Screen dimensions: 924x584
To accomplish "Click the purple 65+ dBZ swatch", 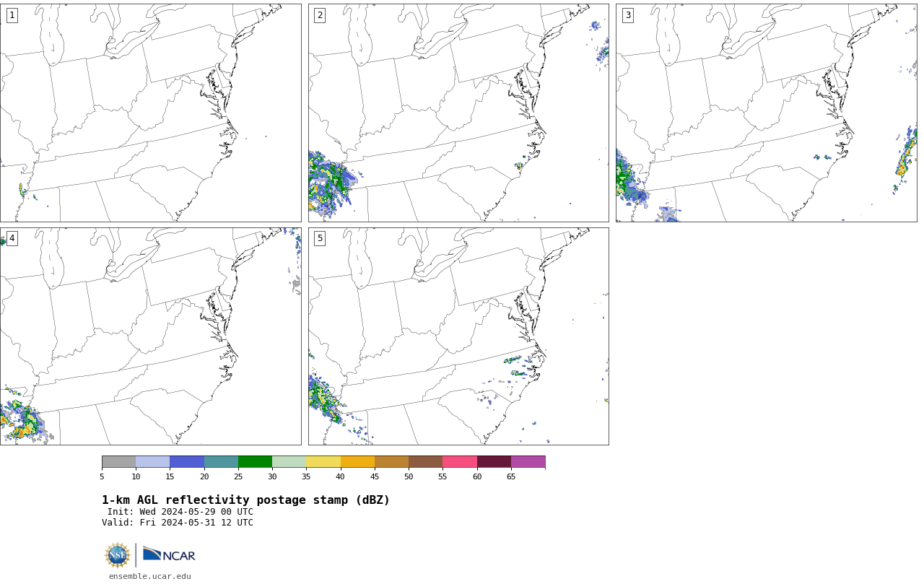I will [x=528, y=462].
